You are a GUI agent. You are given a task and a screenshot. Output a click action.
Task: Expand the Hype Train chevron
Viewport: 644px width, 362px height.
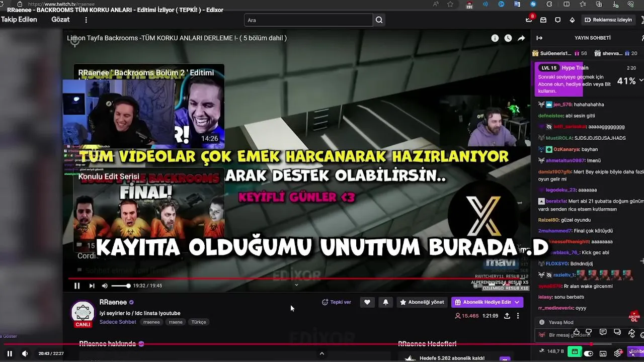[x=641, y=80]
